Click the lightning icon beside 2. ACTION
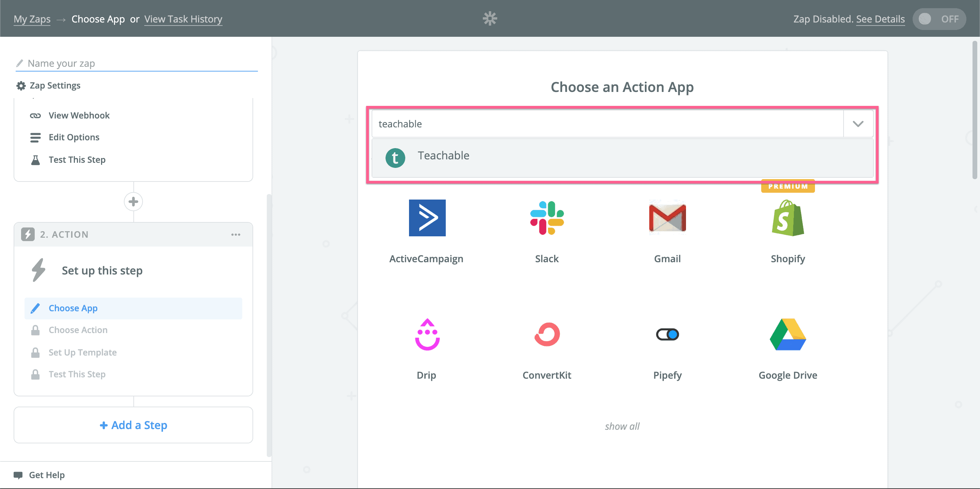This screenshot has height=489, width=980. point(28,234)
